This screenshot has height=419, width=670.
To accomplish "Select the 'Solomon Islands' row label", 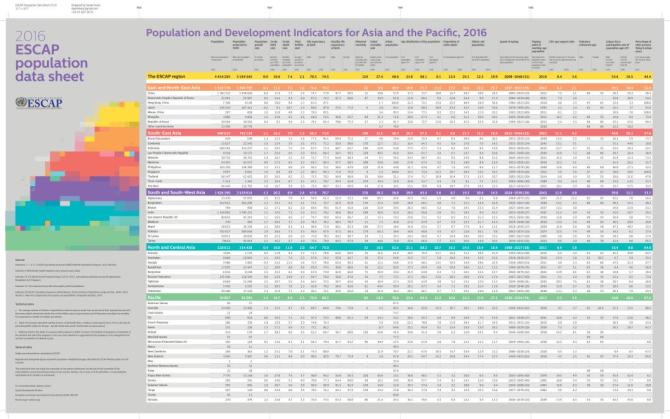I will pyautogui.click(x=158, y=385).
